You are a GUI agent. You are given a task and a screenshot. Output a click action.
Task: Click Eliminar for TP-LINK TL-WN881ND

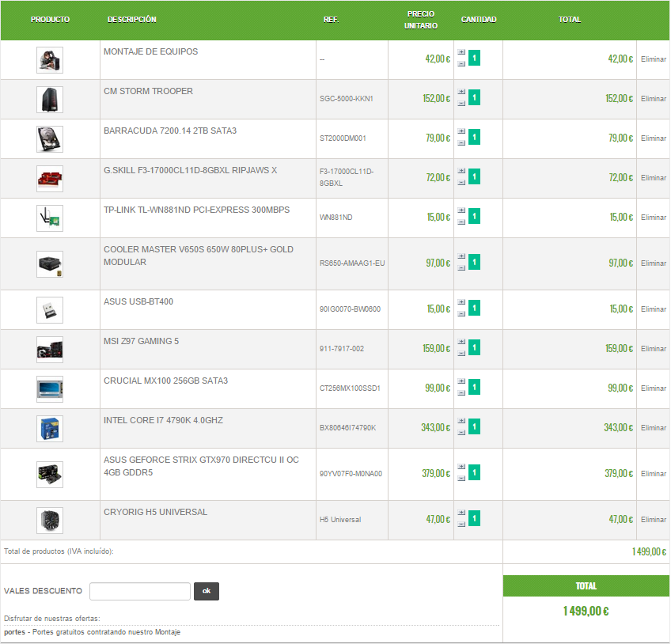[654, 218]
